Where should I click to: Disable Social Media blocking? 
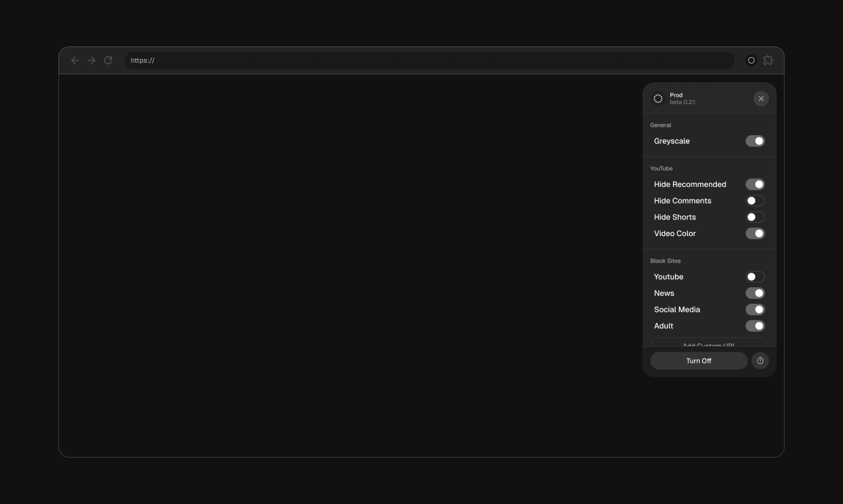point(755,309)
